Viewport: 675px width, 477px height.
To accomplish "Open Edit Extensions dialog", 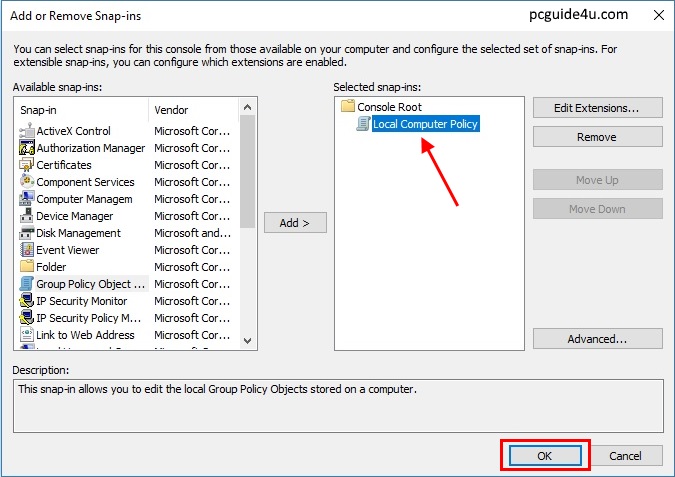I will 597,108.
